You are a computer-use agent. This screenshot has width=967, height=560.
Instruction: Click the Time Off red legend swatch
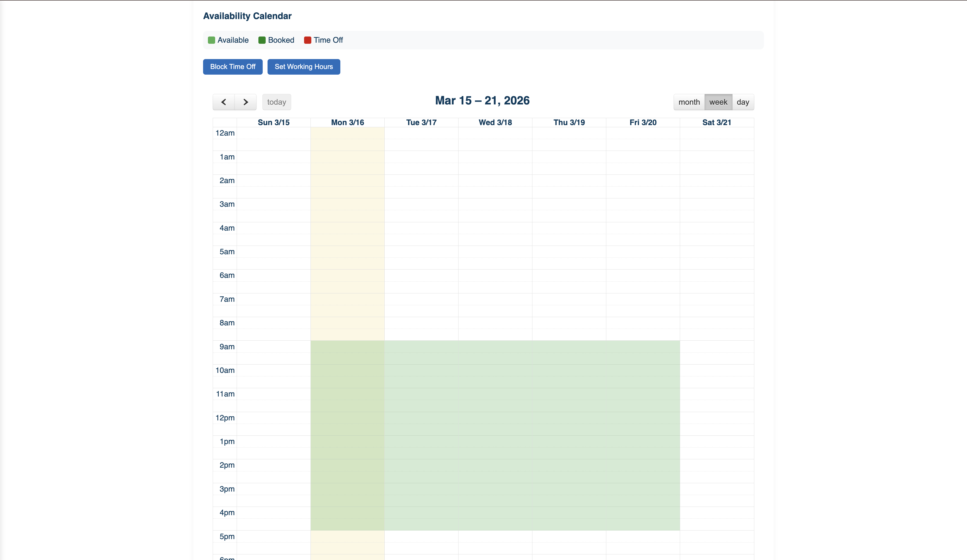click(x=307, y=40)
